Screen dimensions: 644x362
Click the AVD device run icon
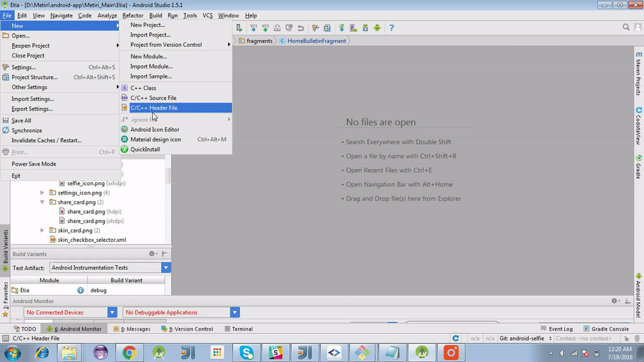coord(239,28)
